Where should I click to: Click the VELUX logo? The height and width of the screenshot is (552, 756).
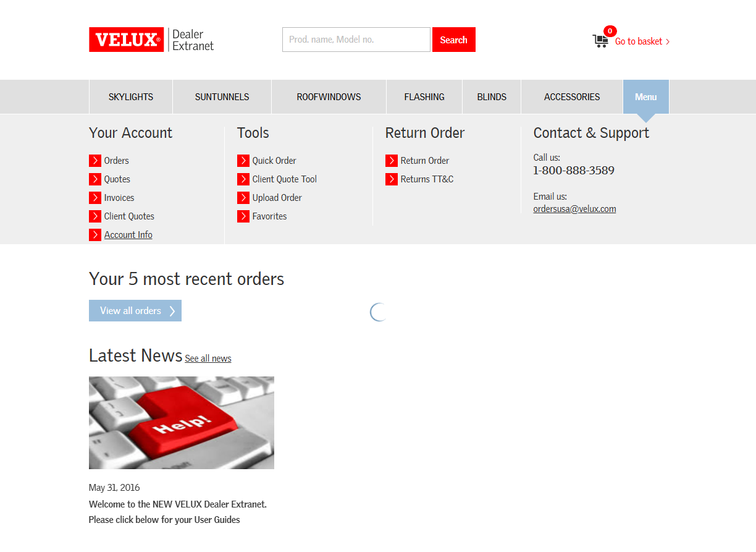click(127, 40)
